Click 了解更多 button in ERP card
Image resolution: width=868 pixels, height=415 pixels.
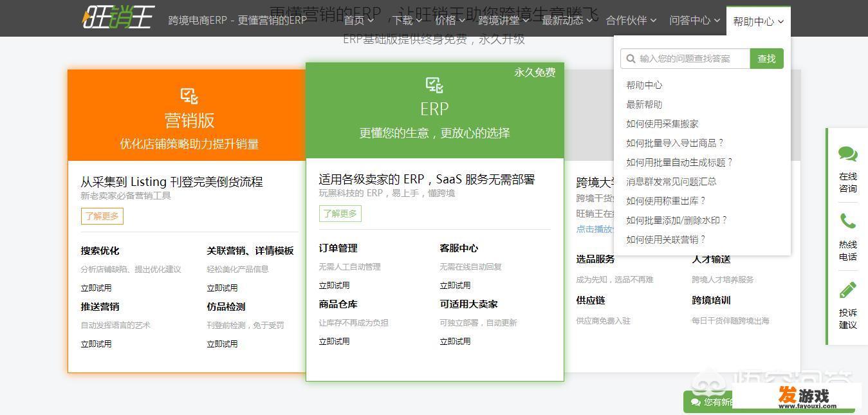(x=340, y=214)
